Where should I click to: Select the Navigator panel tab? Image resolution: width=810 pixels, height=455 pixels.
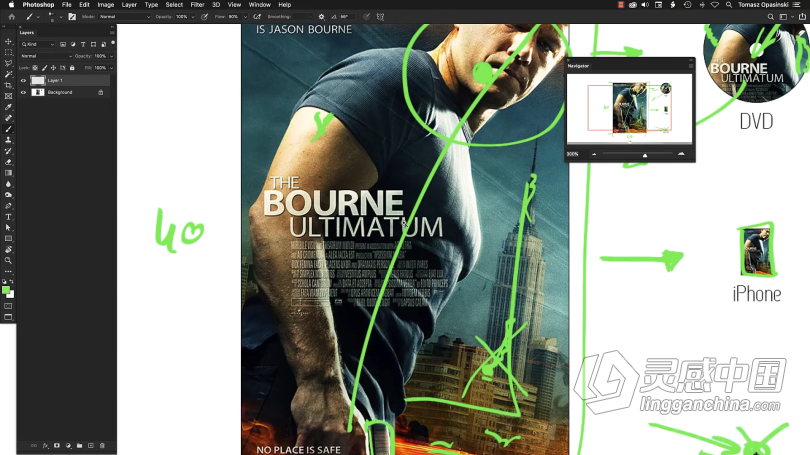[578, 66]
